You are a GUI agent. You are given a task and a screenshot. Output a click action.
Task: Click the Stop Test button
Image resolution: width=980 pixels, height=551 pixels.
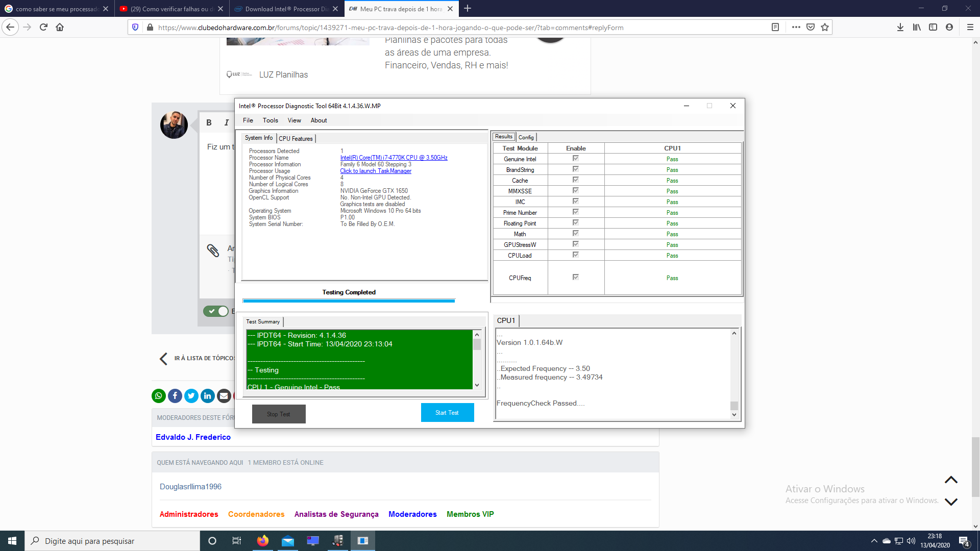point(279,414)
